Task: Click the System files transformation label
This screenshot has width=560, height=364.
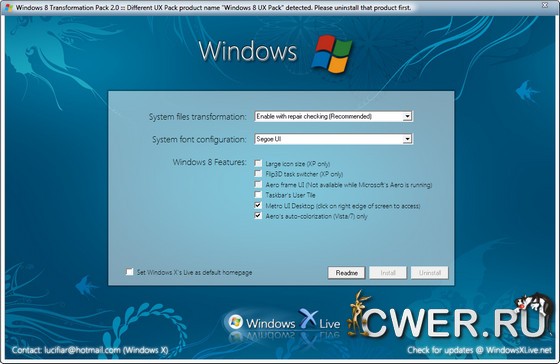Action: (x=198, y=117)
